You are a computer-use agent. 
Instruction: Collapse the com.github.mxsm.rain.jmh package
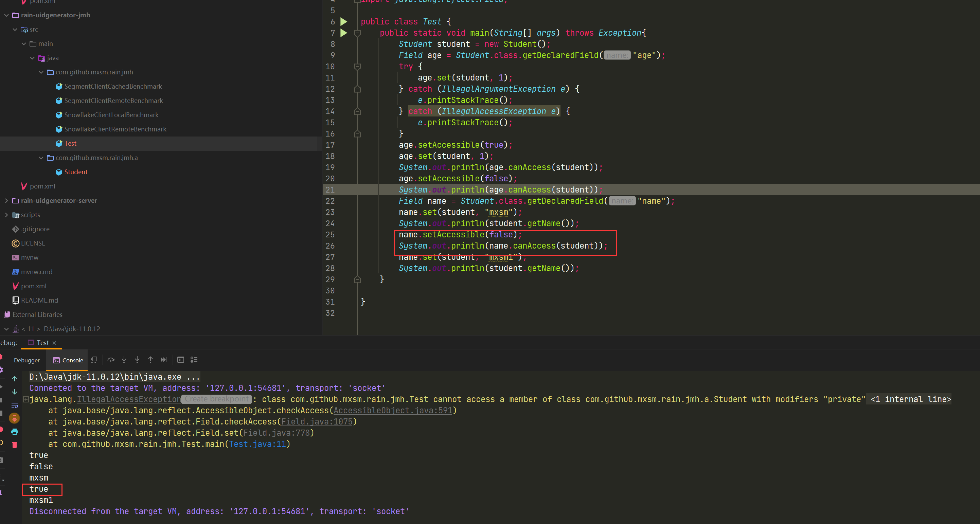pyautogui.click(x=41, y=72)
